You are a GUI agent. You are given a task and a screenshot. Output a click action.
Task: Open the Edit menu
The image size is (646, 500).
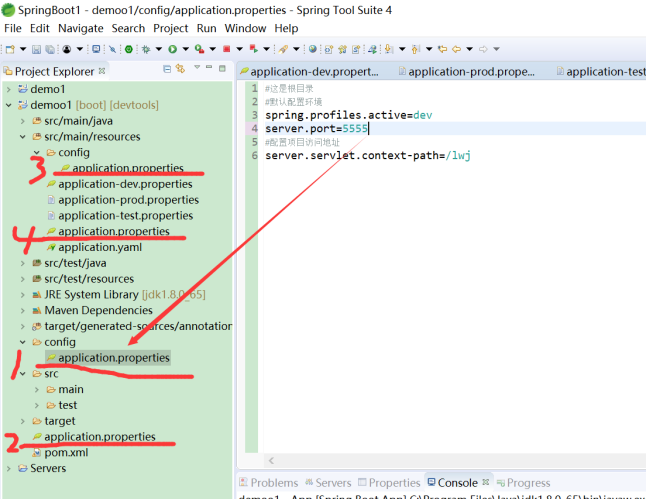40,28
